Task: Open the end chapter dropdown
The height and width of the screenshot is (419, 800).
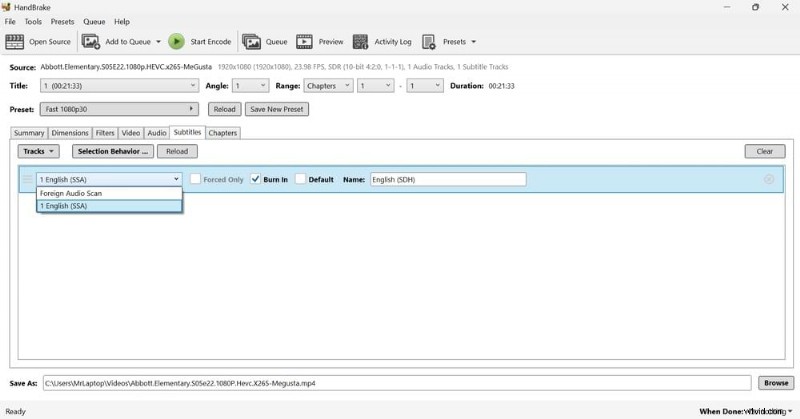Action: (425, 86)
